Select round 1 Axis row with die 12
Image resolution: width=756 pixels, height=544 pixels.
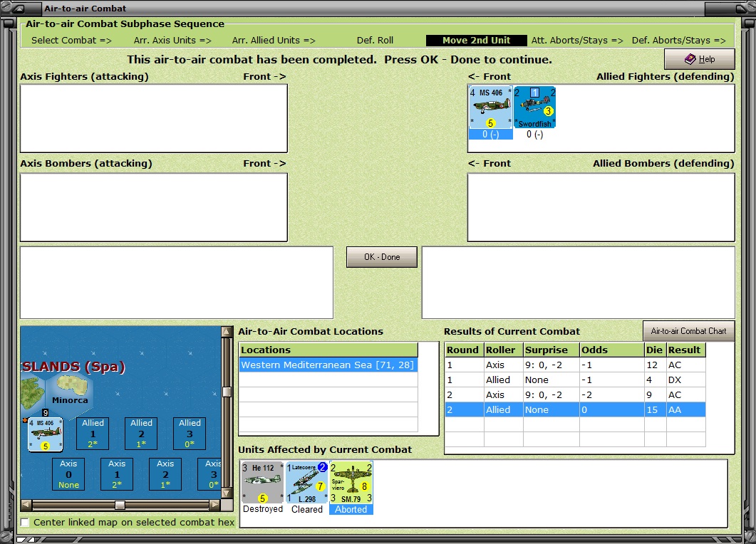click(575, 365)
